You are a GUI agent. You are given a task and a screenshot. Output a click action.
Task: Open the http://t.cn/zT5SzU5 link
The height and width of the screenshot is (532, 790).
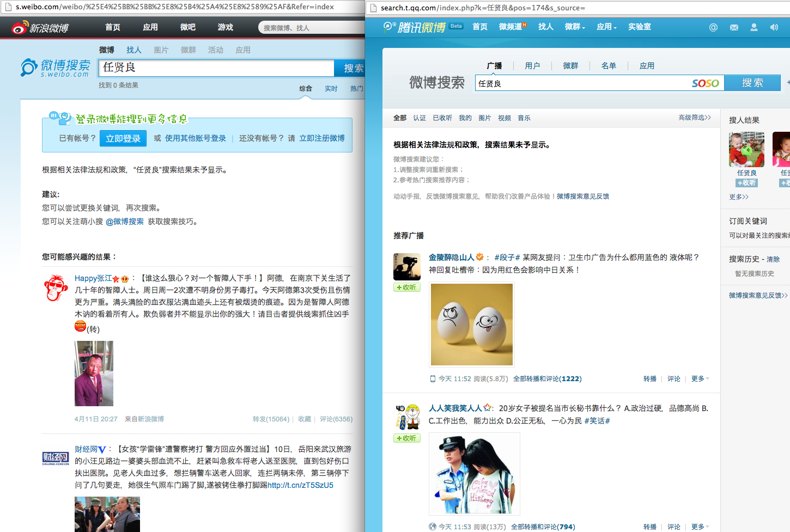coord(300,485)
